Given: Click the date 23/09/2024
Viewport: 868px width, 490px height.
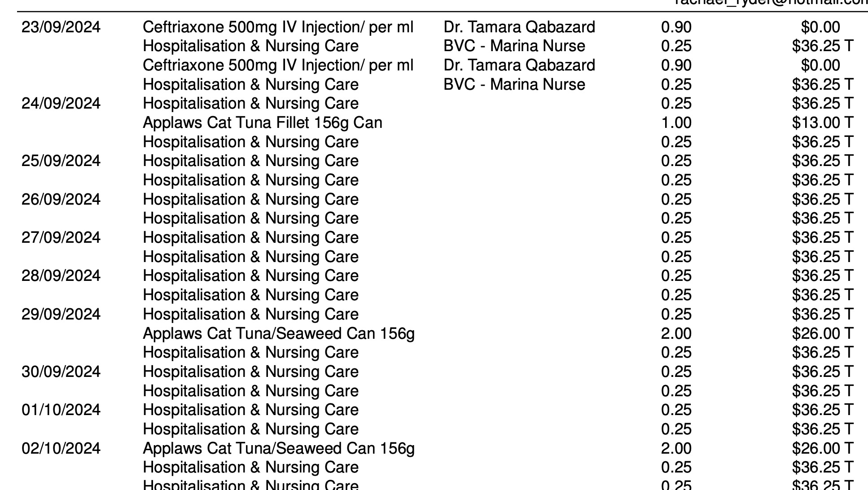Looking at the screenshot, I should (x=61, y=27).
